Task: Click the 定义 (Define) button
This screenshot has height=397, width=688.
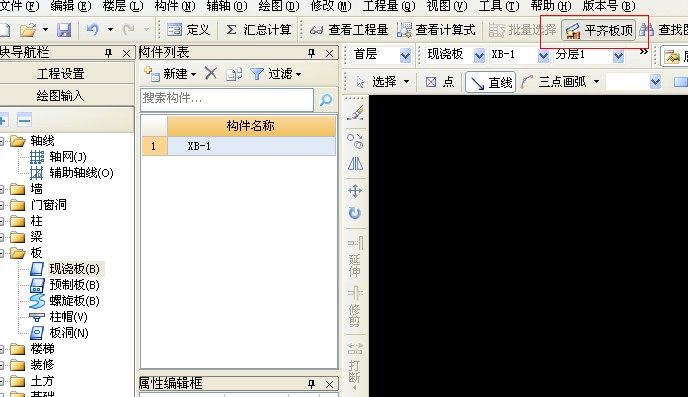Action: point(189,30)
